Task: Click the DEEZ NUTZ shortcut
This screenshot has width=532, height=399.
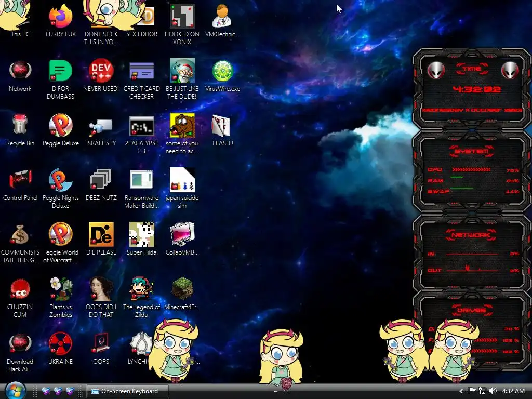Action: (101, 184)
